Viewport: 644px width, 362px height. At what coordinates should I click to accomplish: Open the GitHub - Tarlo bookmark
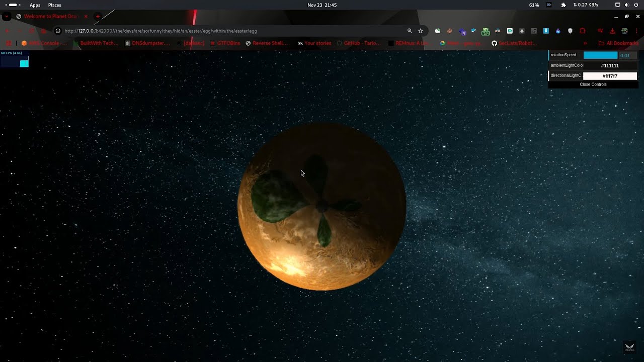[359, 43]
